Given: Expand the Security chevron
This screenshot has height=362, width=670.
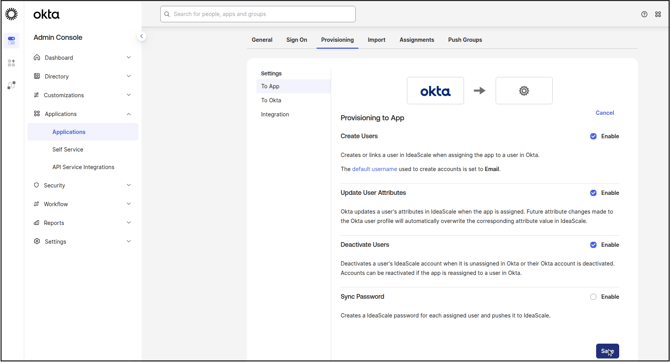Looking at the screenshot, I should point(129,185).
